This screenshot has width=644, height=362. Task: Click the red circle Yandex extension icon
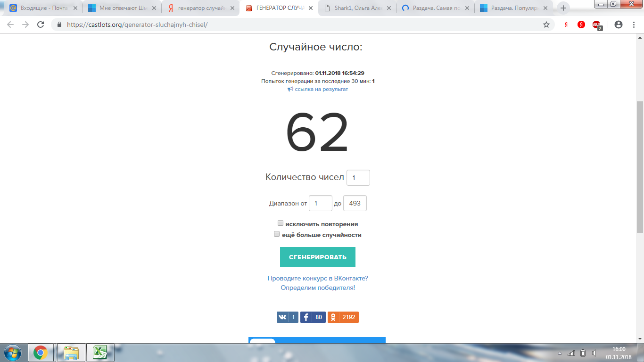tap(581, 25)
